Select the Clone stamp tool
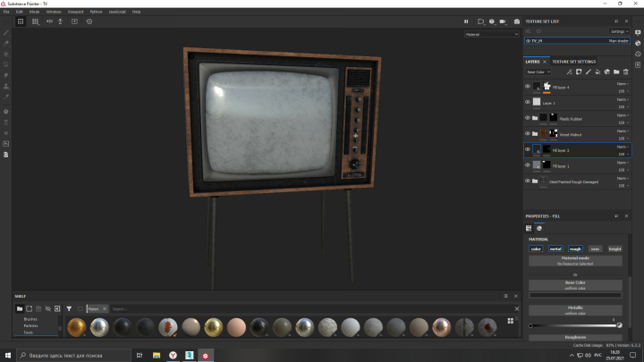This screenshot has width=644, height=362. tap(6, 86)
